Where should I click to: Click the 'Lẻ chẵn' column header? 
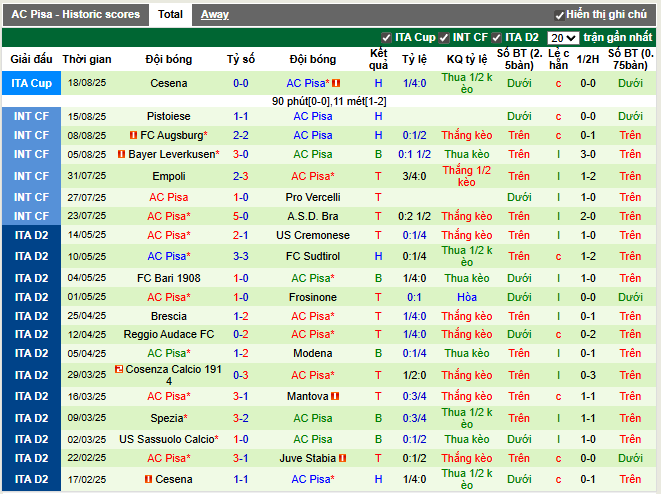pyautogui.click(x=559, y=59)
